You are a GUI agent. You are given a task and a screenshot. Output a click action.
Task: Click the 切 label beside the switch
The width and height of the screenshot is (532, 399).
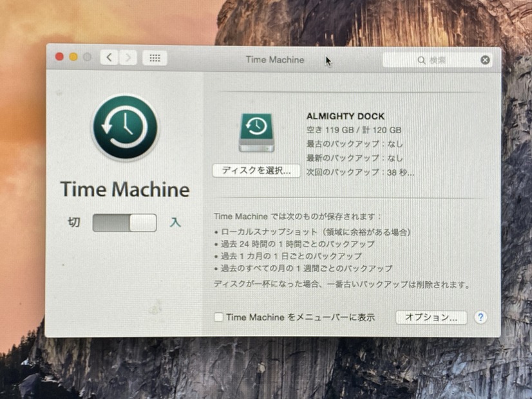coord(74,222)
